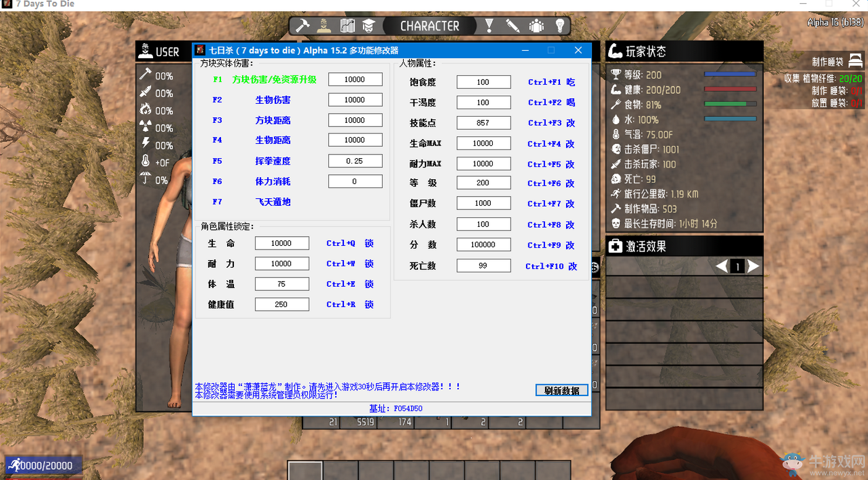Image resolution: width=868 pixels, height=480 pixels.
Task: Click the CHARACTER tab label
Action: tap(430, 26)
